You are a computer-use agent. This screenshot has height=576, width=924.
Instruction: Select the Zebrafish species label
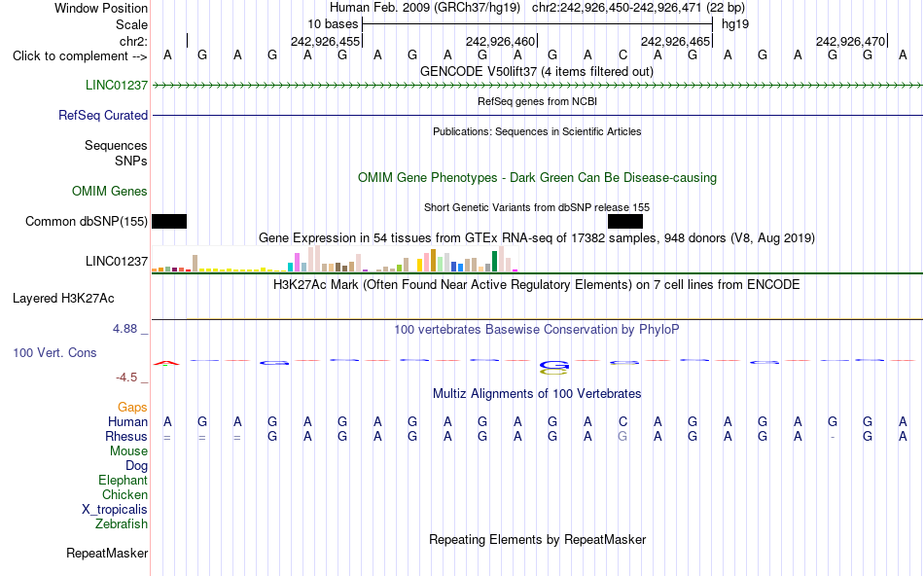122,524
